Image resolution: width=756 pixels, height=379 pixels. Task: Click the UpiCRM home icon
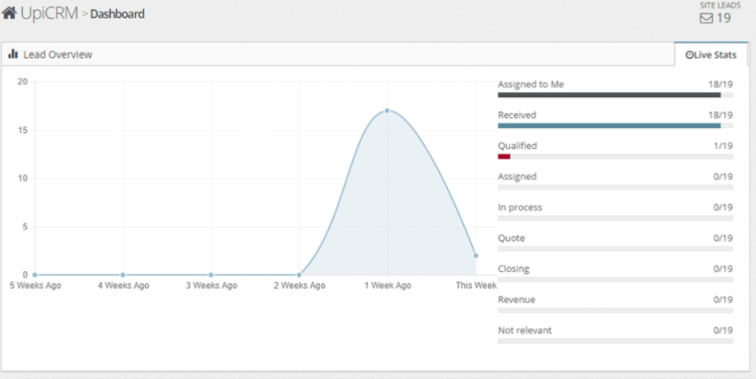[x=9, y=13]
